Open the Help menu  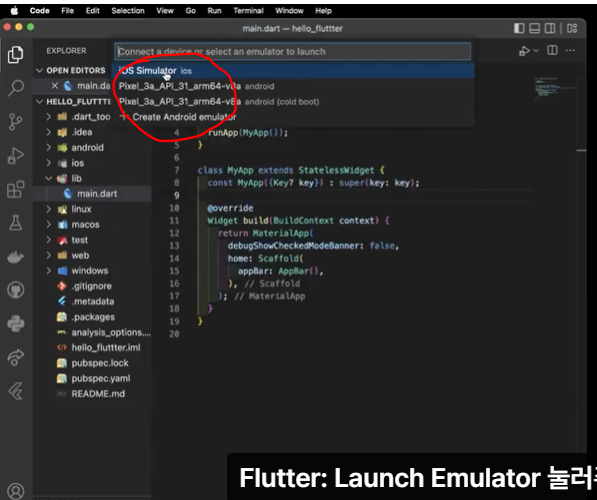coord(323,11)
